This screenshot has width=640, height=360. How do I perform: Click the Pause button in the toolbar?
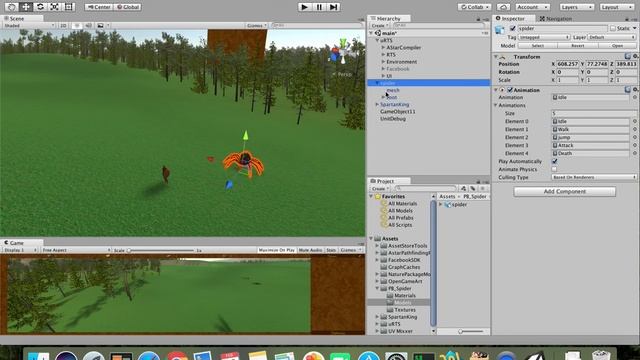pos(319,7)
